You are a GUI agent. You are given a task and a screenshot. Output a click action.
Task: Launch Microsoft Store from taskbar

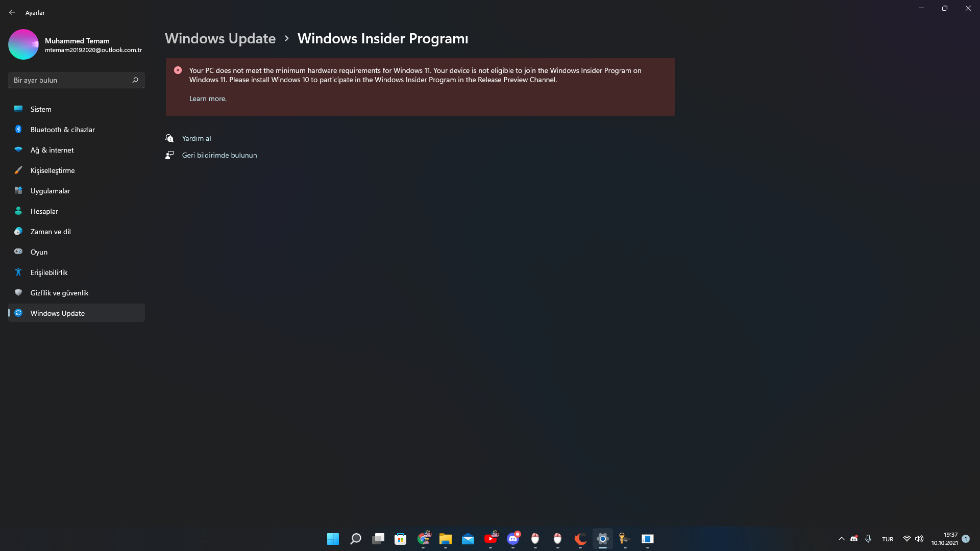400,539
